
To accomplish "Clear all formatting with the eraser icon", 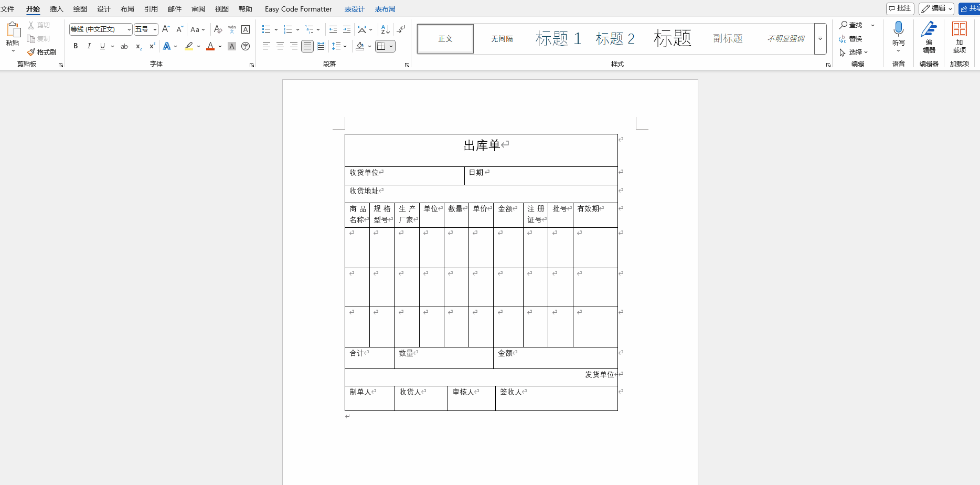I will pos(218,29).
